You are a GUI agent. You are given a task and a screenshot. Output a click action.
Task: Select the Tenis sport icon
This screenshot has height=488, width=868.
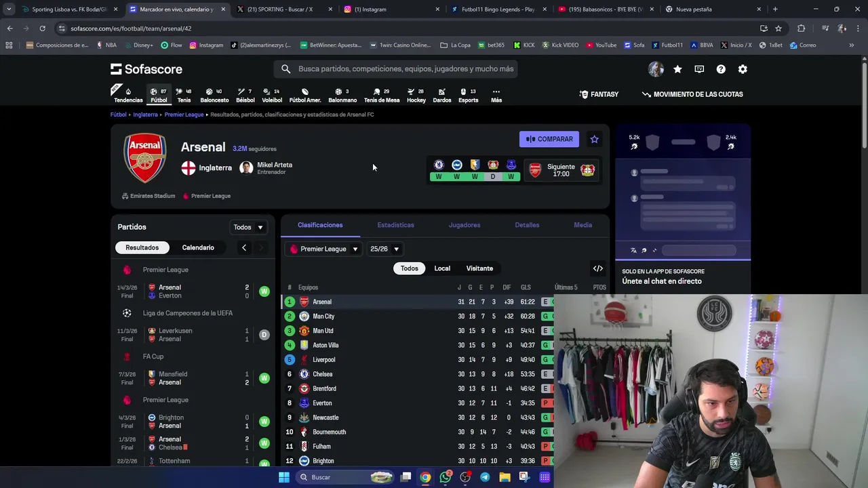[184, 95]
